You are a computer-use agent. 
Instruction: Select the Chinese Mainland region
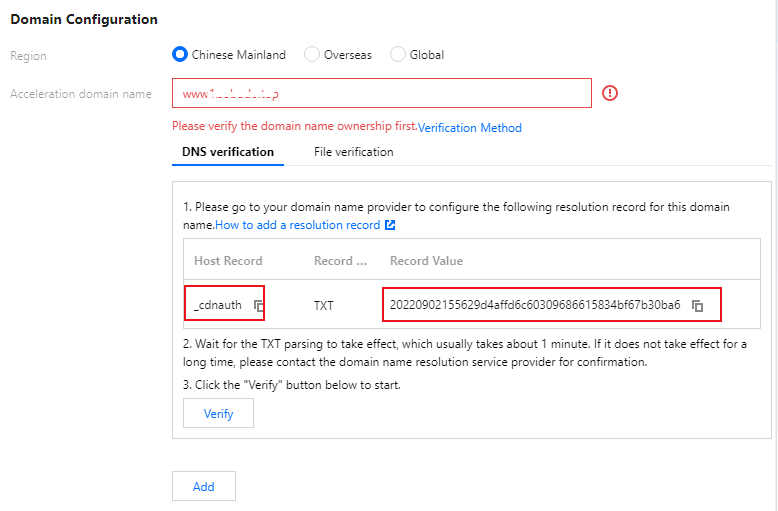[181, 55]
